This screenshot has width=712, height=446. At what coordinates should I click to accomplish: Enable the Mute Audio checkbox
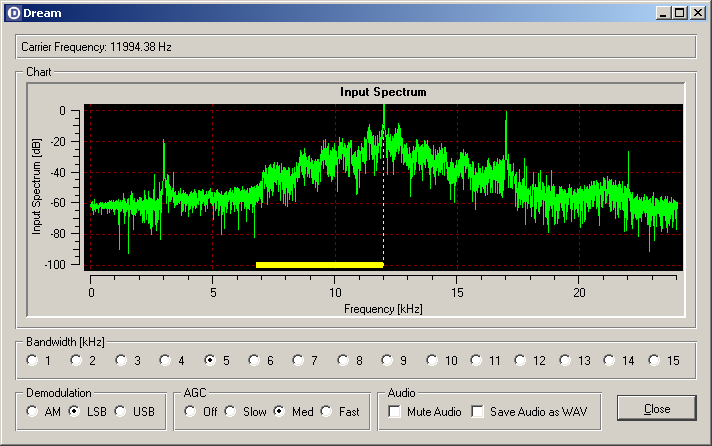[x=395, y=411]
